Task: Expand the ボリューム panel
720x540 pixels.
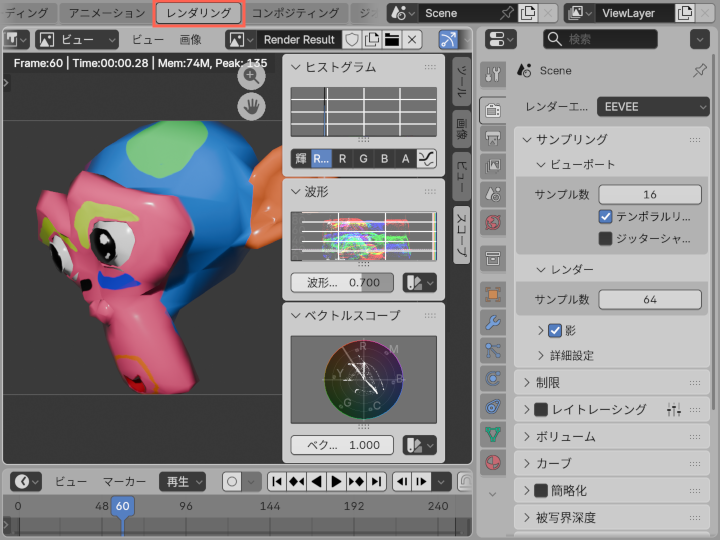Action: tap(527, 436)
